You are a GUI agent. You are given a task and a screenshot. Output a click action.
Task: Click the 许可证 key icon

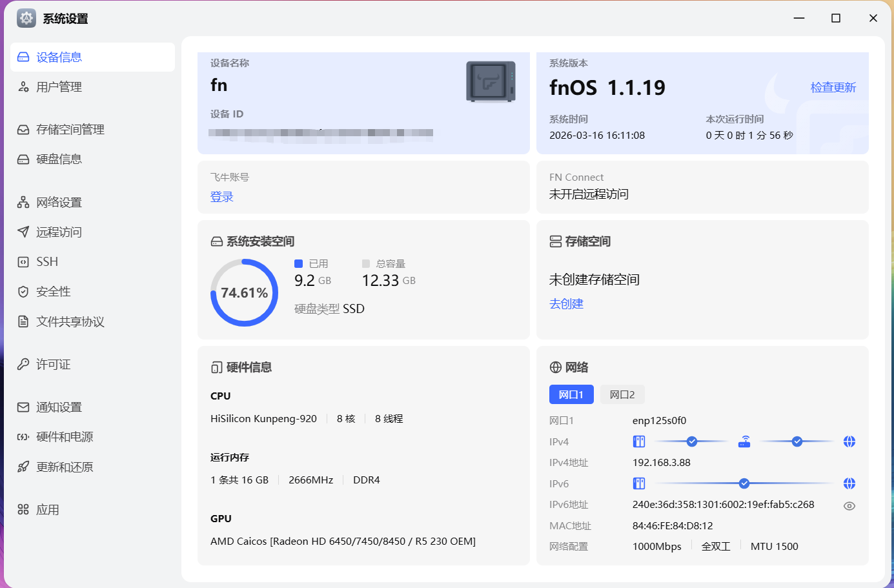click(23, 365)
